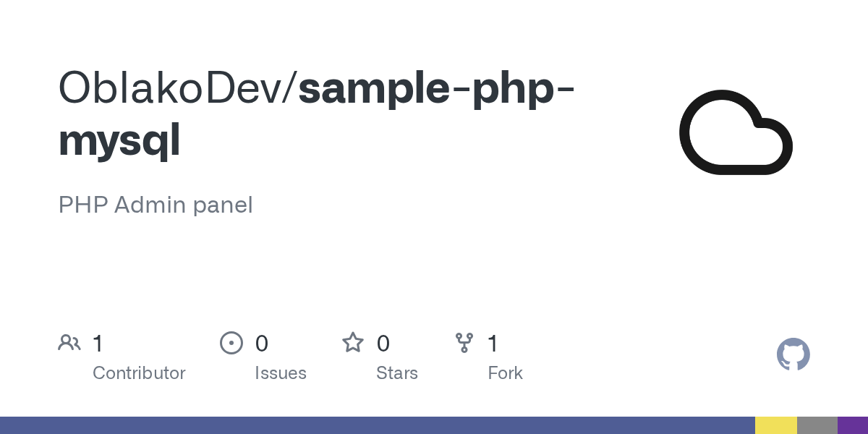The width and height of the screenshot is (868, 434).
Task: Click the cloud avatar logo
Action: click(x=736, y=132)
